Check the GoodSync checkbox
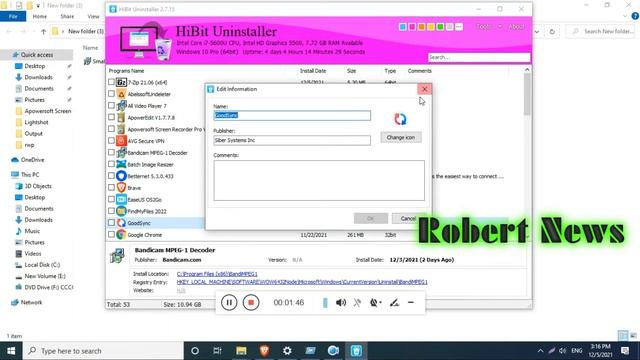This screenshot has width=640, height=360. click(111, 223)
